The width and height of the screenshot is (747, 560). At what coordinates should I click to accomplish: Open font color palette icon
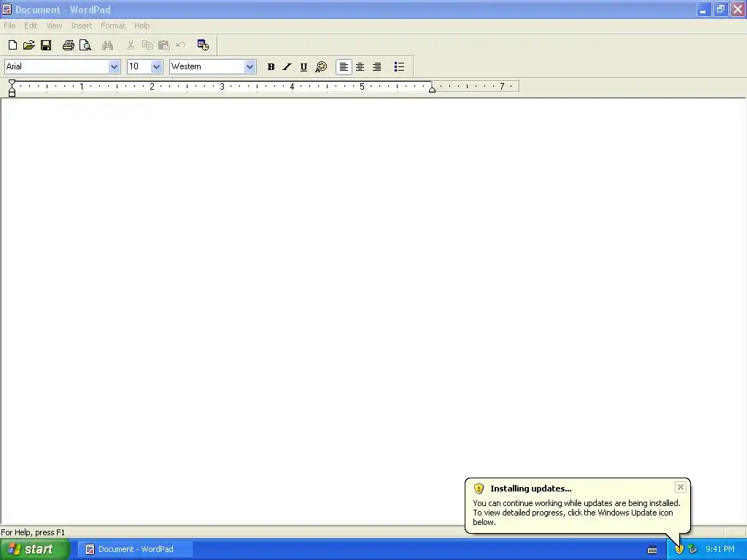coord(322,66)
